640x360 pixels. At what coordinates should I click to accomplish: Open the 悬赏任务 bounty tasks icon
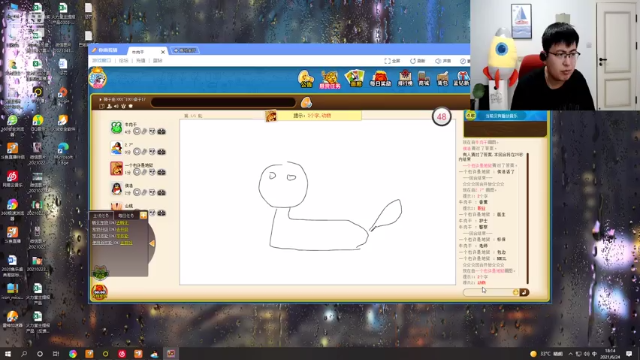click(330, 80)
